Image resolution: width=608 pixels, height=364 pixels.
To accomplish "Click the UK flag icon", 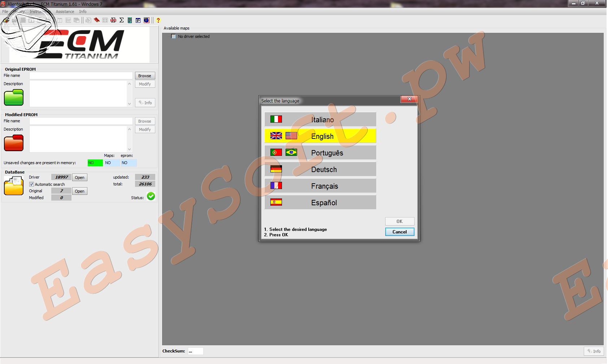I will pyautogui.click(x=276, y=136).
